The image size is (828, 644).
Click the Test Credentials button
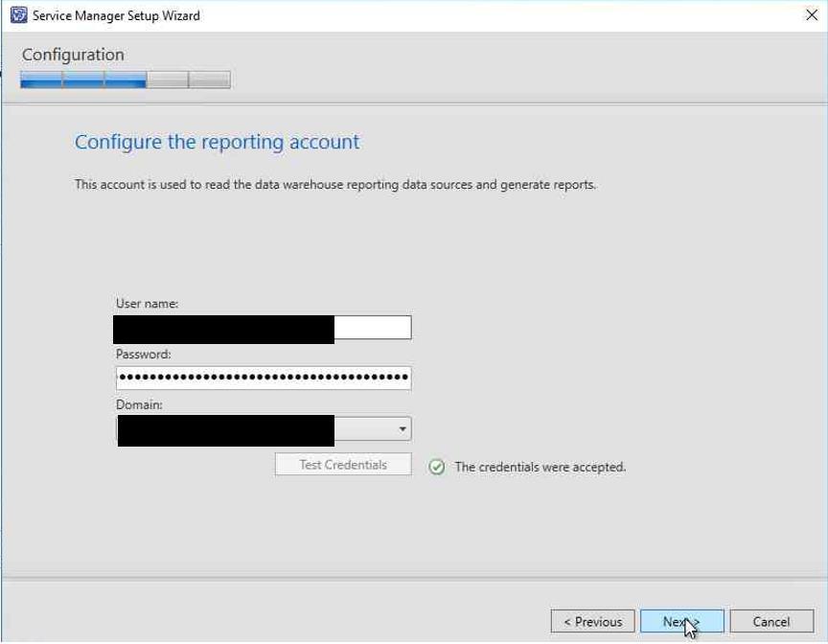click(x=343, y=465)
